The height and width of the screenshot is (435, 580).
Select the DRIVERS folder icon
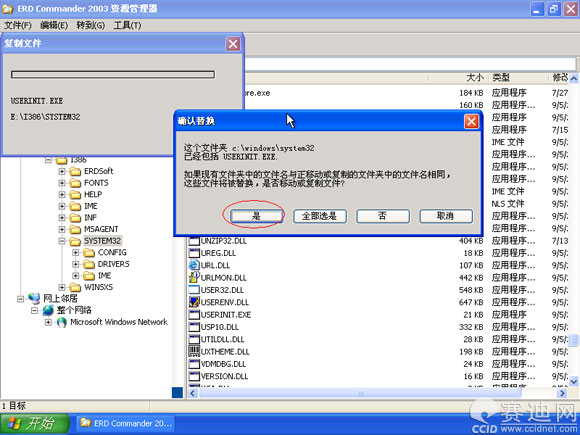[x=89, y=264]
